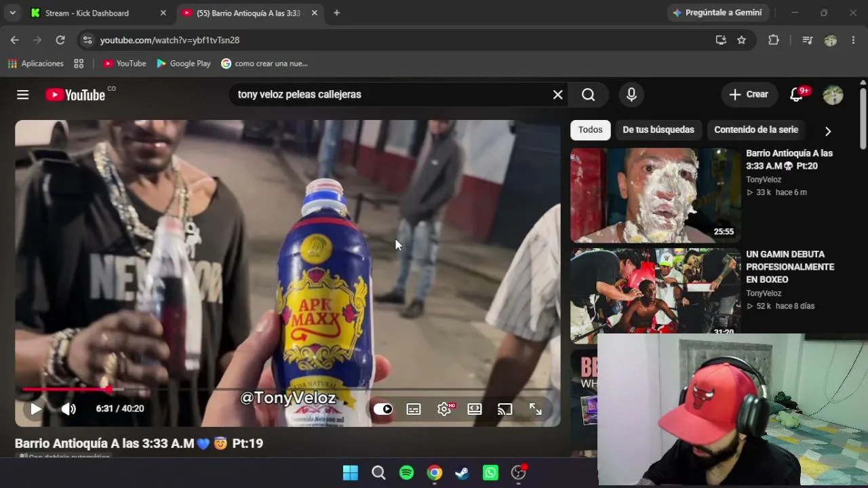Switch to theater mode
Viewport: 868px width, 488px height.
(x=475, y=409)
